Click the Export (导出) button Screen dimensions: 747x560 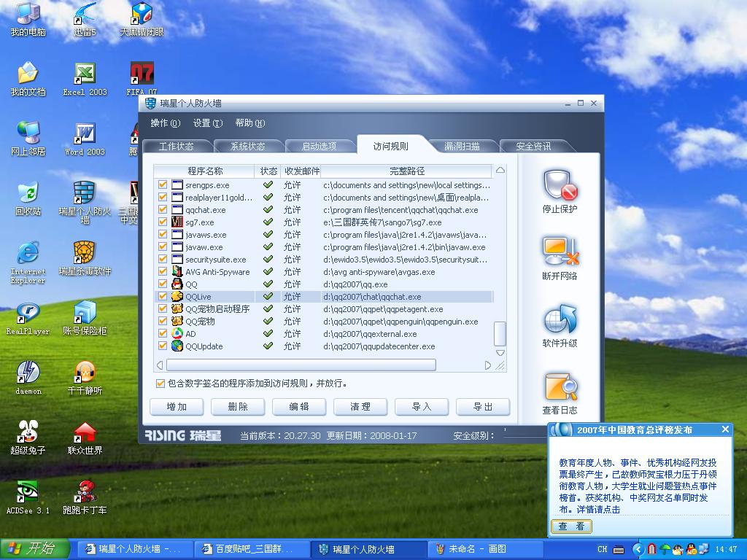pos(483,407)
